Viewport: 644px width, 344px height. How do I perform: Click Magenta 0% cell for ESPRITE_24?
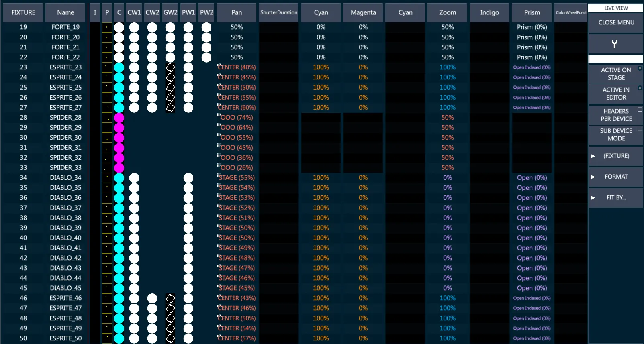point(363,77)
